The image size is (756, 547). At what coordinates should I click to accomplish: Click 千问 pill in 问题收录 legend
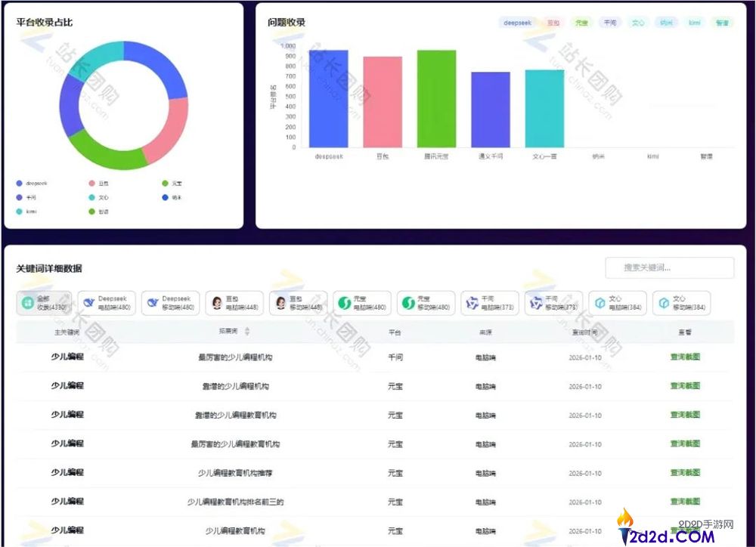click(610, 23)
